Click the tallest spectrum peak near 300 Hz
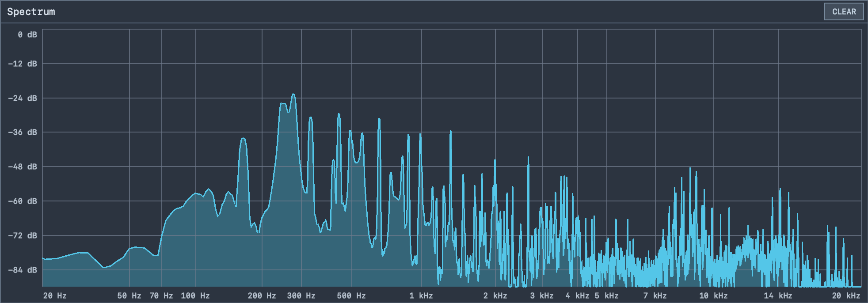868x303 pixels. [x=293, y=95]
